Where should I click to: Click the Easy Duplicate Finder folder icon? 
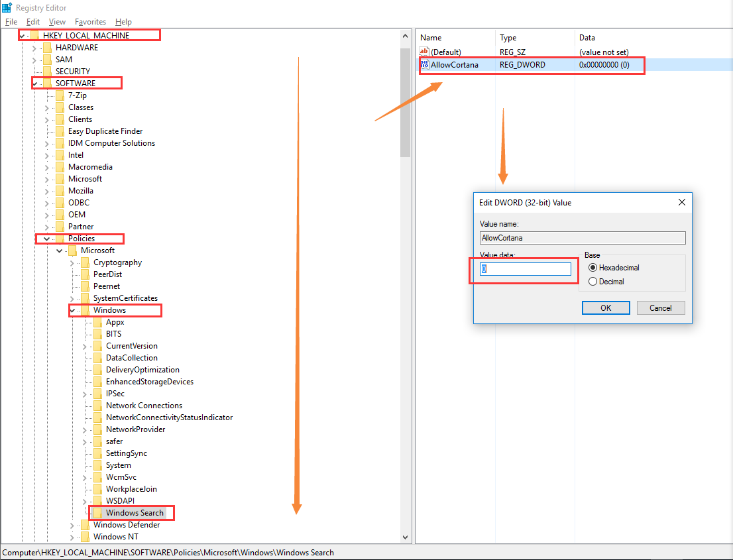[60, 131]
